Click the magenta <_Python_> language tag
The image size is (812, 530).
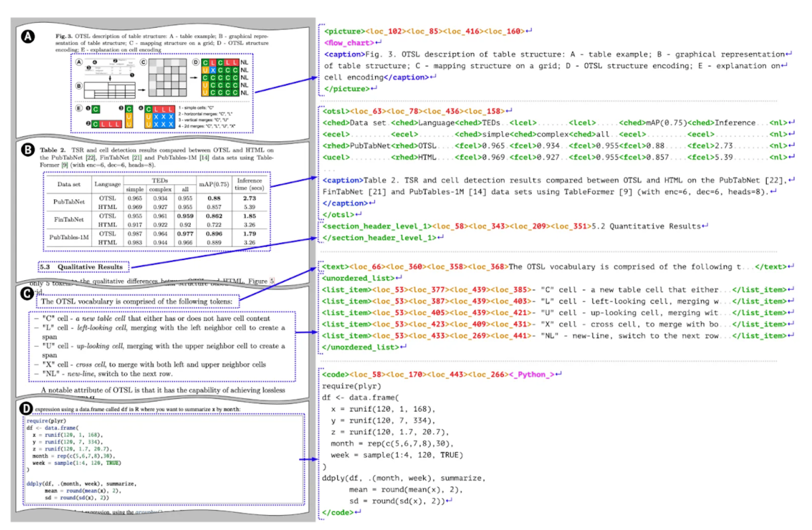[531, 374]
